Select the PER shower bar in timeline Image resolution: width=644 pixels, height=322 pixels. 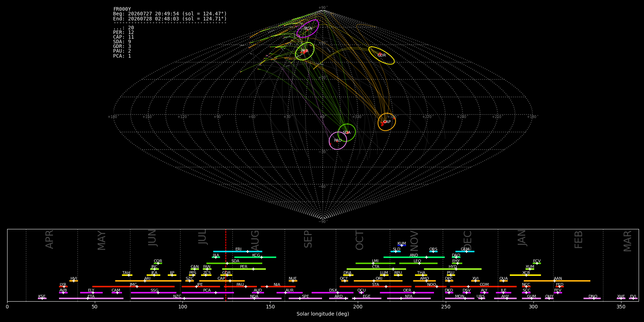(244, 269)
